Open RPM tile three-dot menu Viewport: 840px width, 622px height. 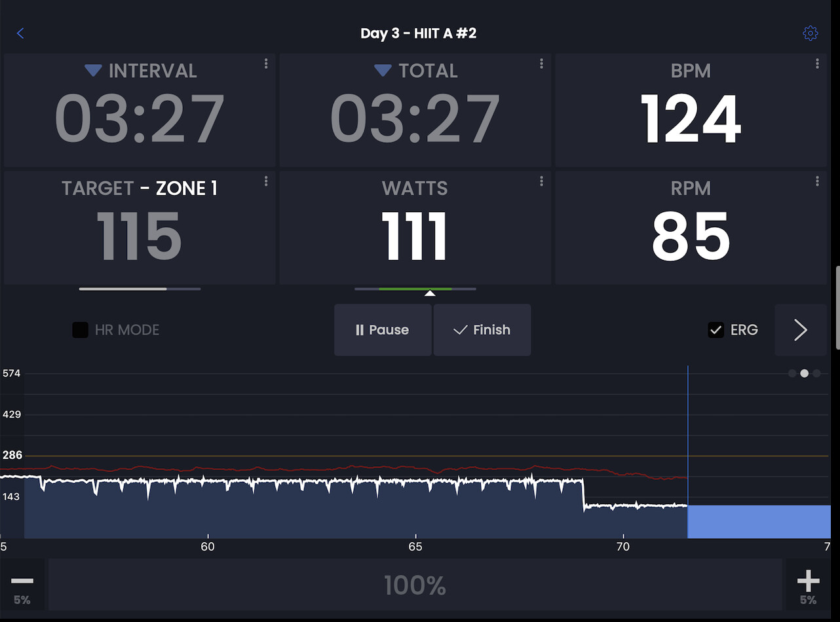point(817,181)
